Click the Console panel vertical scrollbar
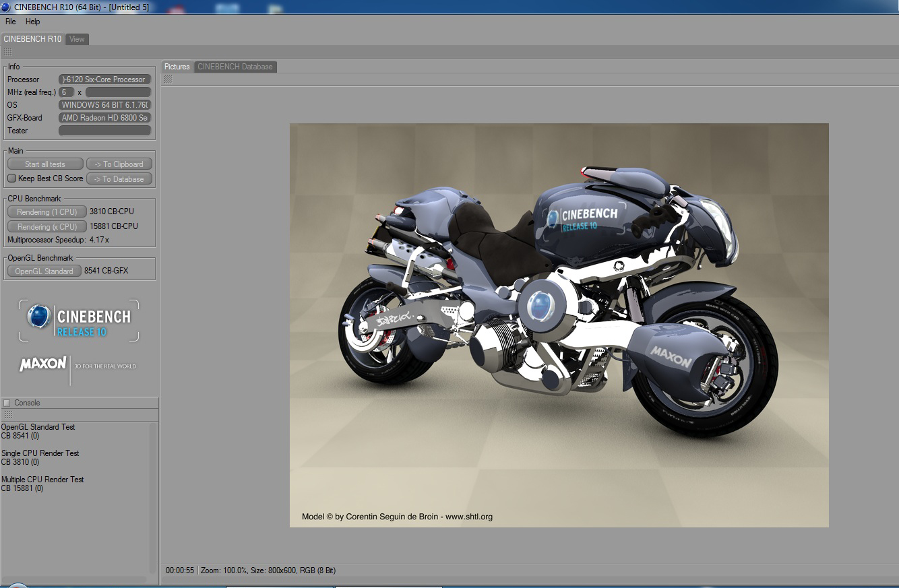899x588 pixels. [x=153, y=498]
